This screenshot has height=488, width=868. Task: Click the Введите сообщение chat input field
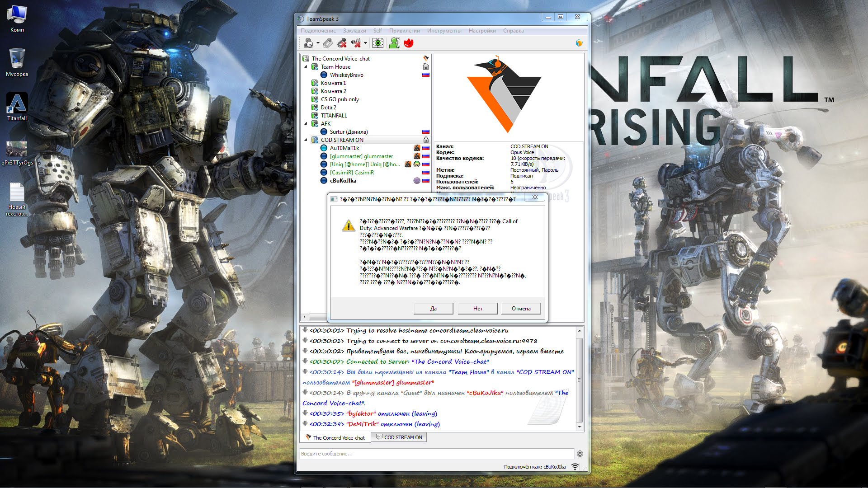click(437, 454)
